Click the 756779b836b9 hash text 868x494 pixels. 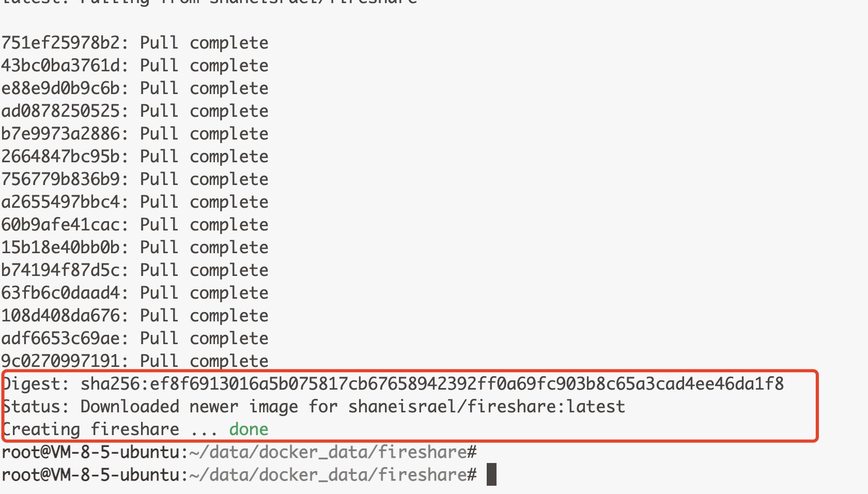pyautogui.click(x=61, y=179)
